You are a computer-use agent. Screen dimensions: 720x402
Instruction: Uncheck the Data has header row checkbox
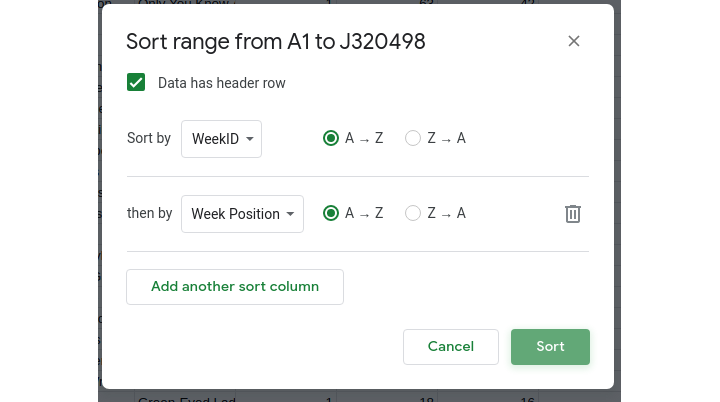(136, 83)
